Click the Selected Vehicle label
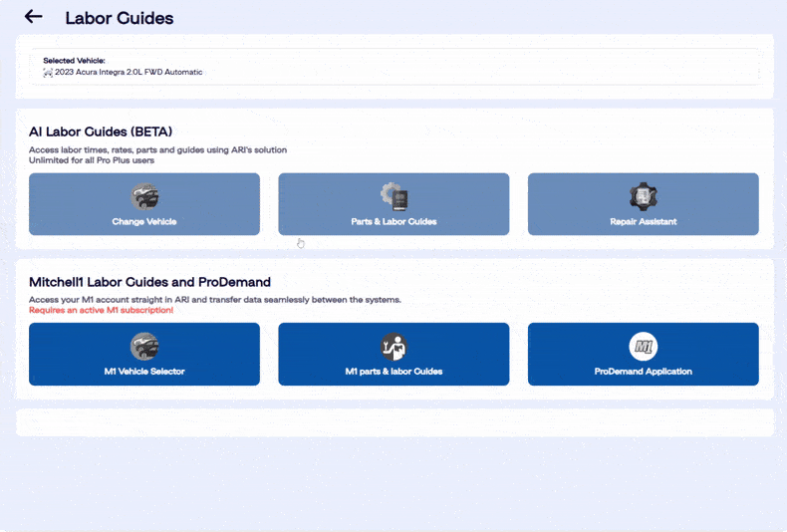787x532 pixels. click(x=74, y=61)
